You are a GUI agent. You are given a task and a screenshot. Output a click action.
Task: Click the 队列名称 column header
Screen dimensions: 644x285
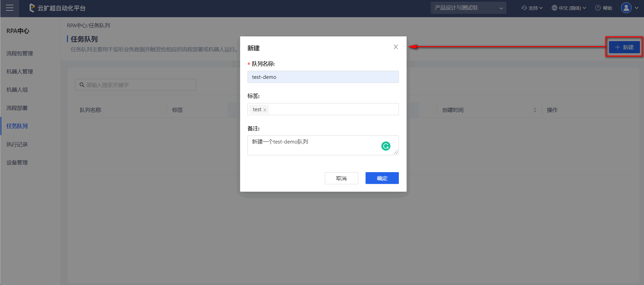[90, 110]
